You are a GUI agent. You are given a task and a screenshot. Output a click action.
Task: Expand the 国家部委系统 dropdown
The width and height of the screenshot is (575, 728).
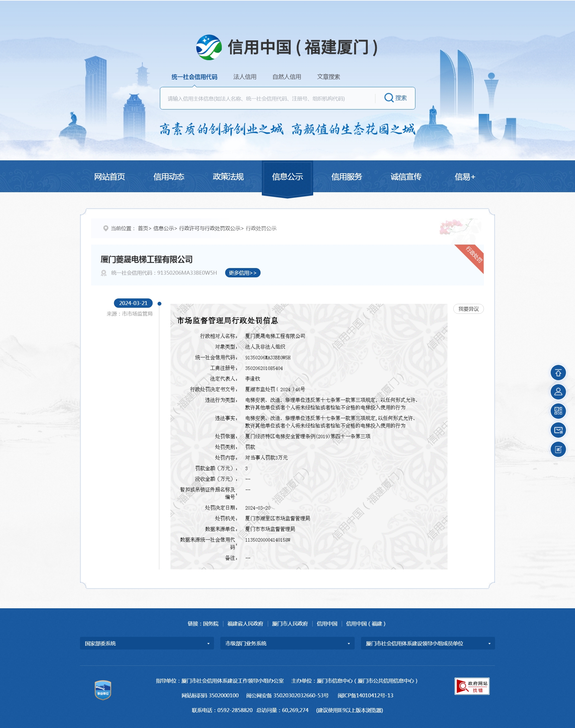pyautogui.click(x=147, y=643)
